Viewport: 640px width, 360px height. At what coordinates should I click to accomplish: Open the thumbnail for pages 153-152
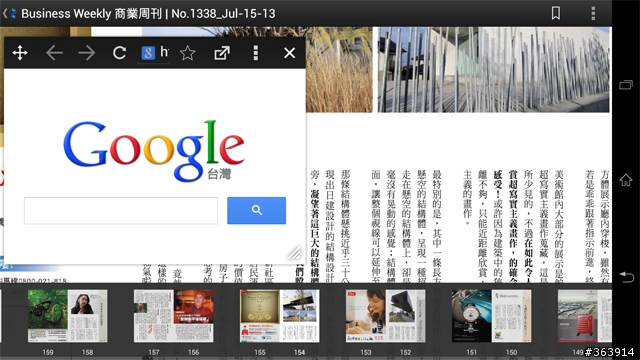pyautogui.click(x=385, y=316)
